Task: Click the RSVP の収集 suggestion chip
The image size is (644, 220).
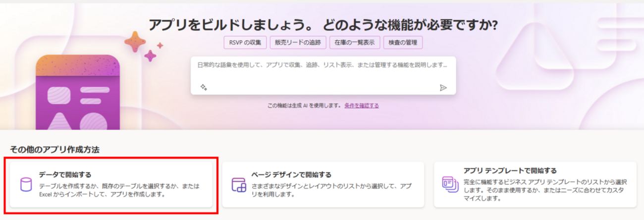Action: [246, 42]
